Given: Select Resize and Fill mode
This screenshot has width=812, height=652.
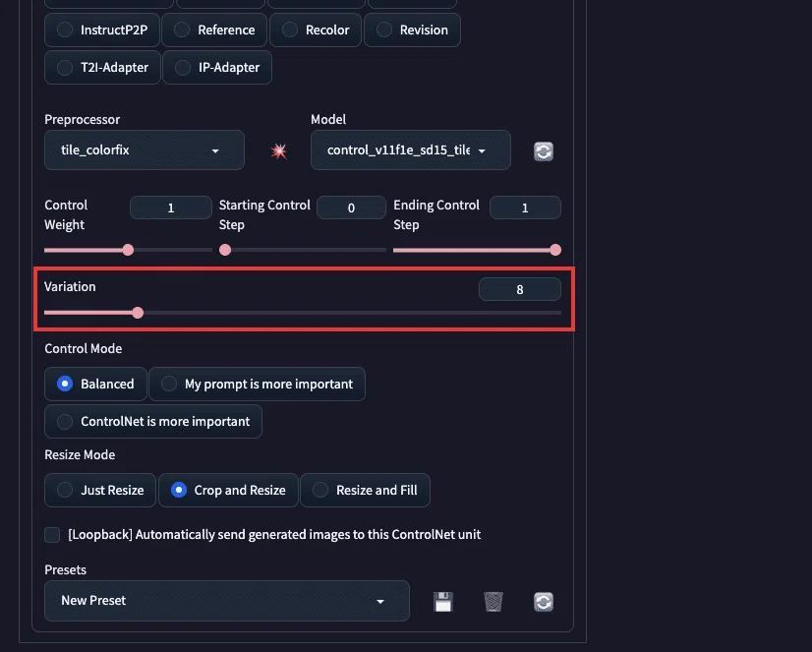Looking at the screenshot, I should point(365,490).
